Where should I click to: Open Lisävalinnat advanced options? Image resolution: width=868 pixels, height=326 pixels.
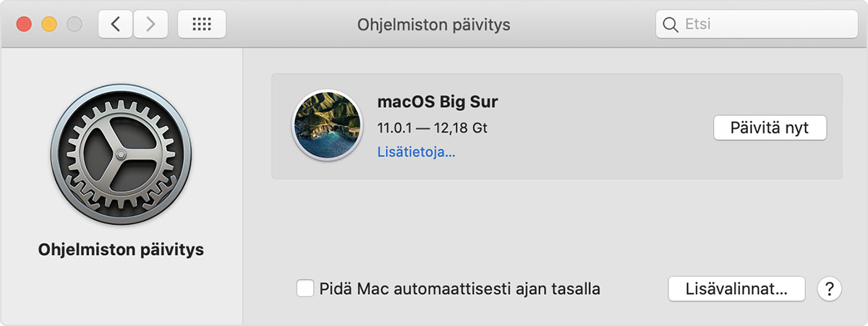pos(736,288)
